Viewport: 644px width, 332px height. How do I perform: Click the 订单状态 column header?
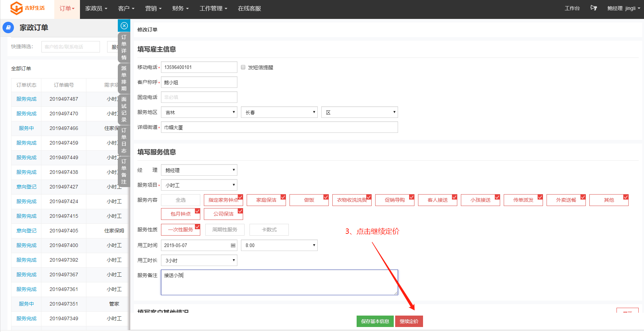[26, 85]
